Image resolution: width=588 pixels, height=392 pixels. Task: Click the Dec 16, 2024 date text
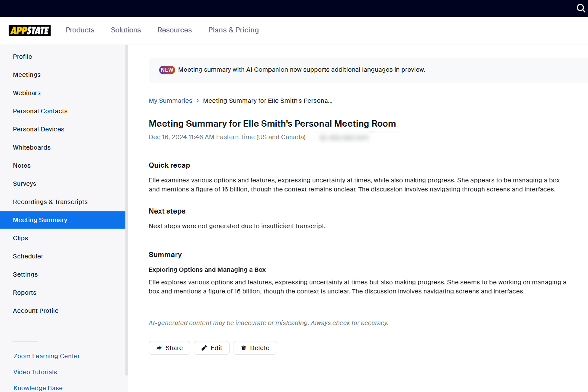[227, 137]
